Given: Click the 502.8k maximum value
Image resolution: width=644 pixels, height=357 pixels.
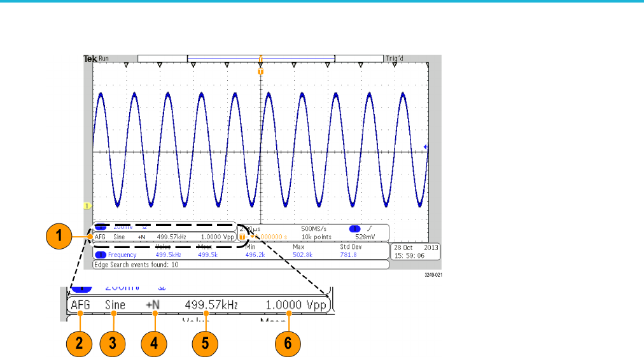Looking at the screenshot, I should (303, 255).
